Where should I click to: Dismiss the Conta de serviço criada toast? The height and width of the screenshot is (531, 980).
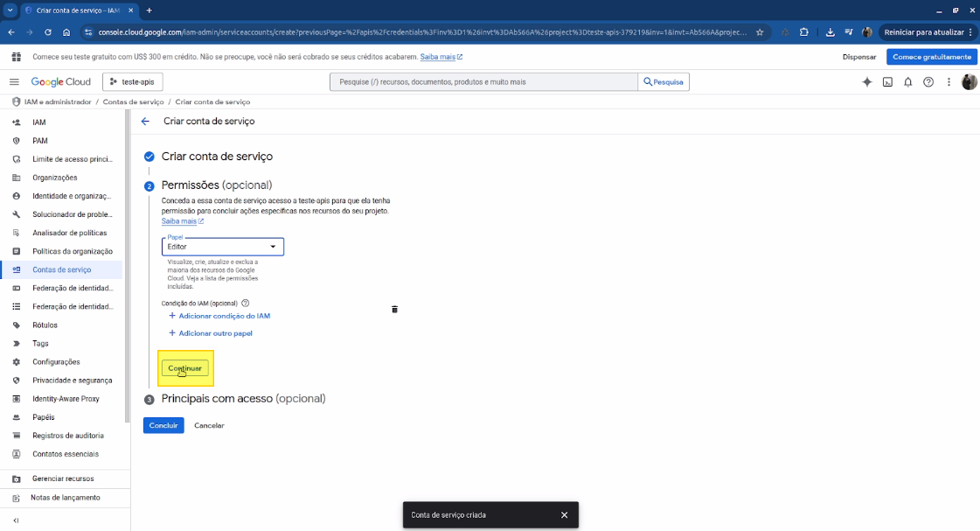pyautogui.click(x=565, y=515)
